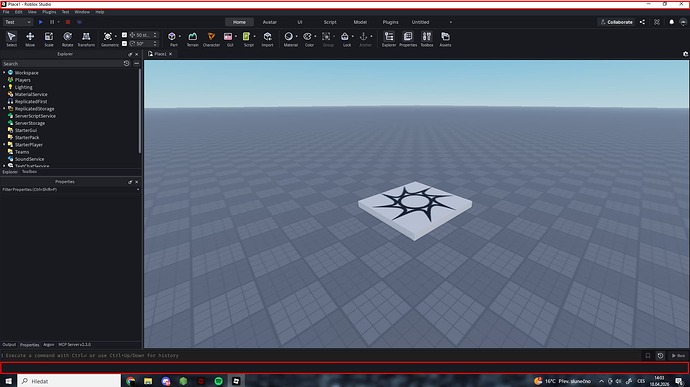
Task: Choose the Geometric collision mode icon
Action: tap(108, 37)
